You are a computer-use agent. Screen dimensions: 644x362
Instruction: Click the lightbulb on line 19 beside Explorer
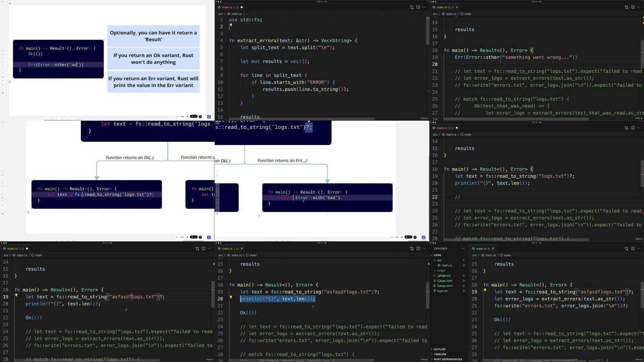485,290
